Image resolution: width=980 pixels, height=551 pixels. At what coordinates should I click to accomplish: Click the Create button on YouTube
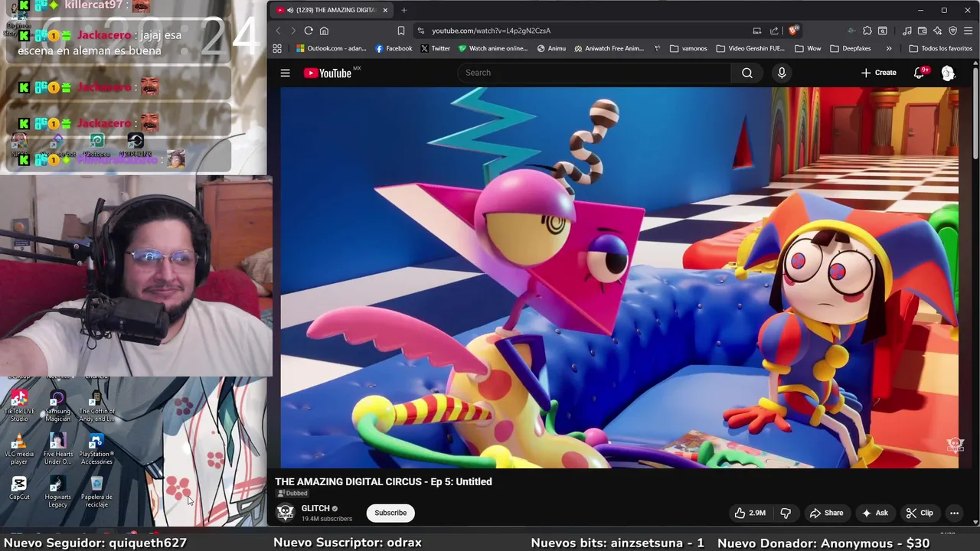click(x=878, y=73)
